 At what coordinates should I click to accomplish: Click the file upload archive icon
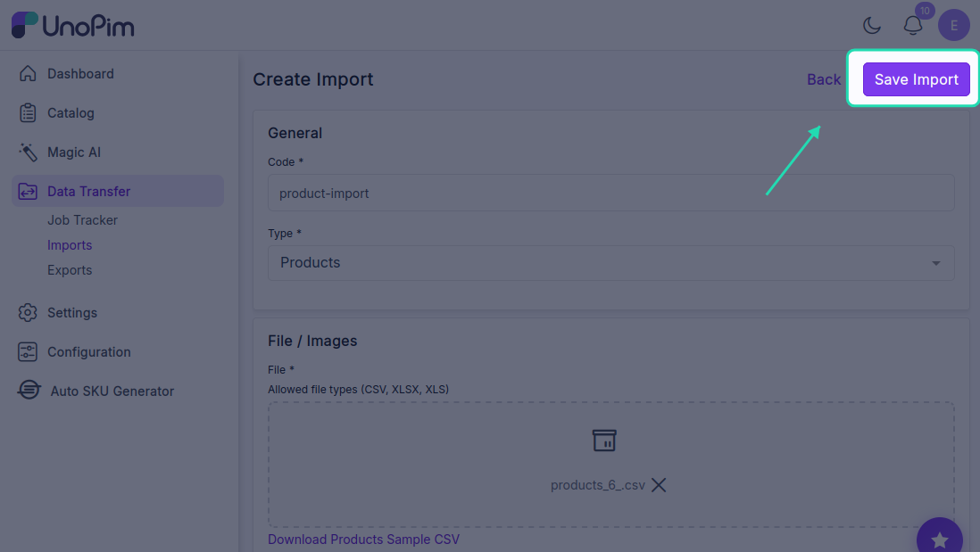tap(604, 441)
